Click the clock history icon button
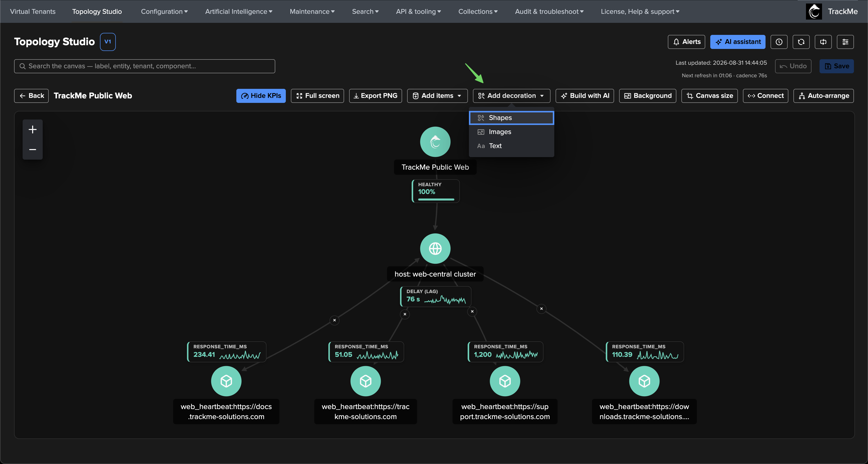Image resolution: width=868 pixels, height=464 pixels. coord(779,42)
